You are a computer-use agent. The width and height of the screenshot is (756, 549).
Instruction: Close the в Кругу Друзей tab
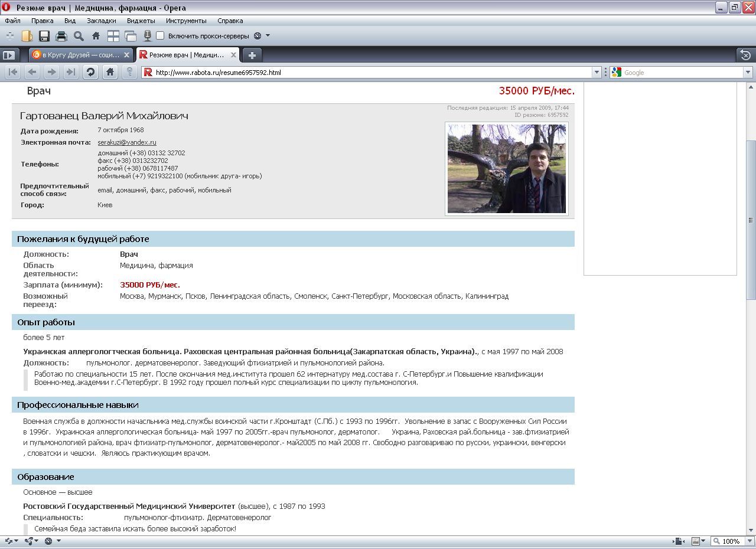click(x=126, y=55)
